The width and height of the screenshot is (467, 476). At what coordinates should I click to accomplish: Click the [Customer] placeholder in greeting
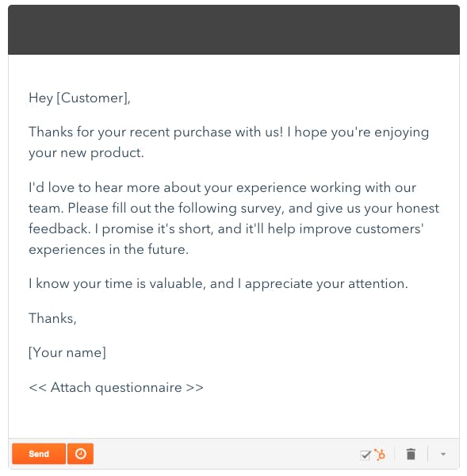point(93,98)
